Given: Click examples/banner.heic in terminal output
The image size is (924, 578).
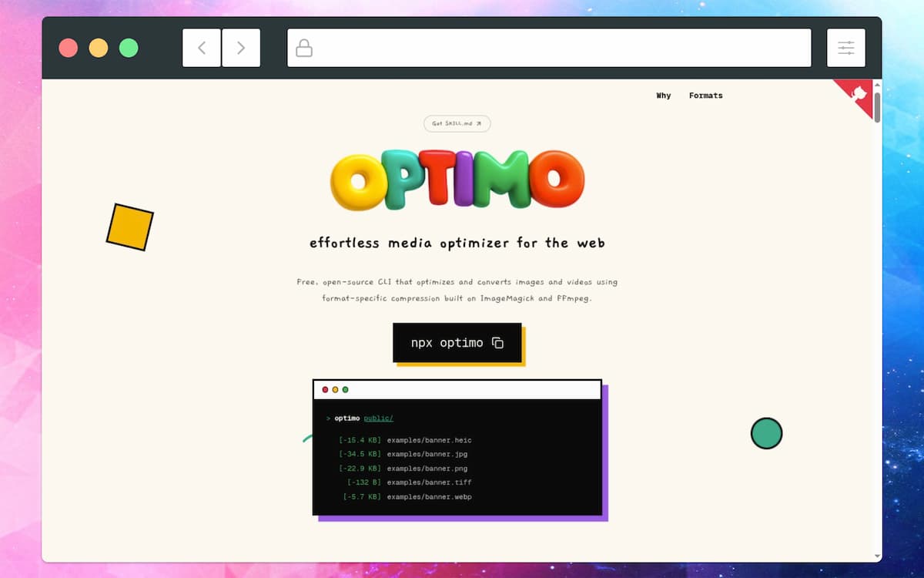Looking at the screenshot, I should click(x=430, y=440).
